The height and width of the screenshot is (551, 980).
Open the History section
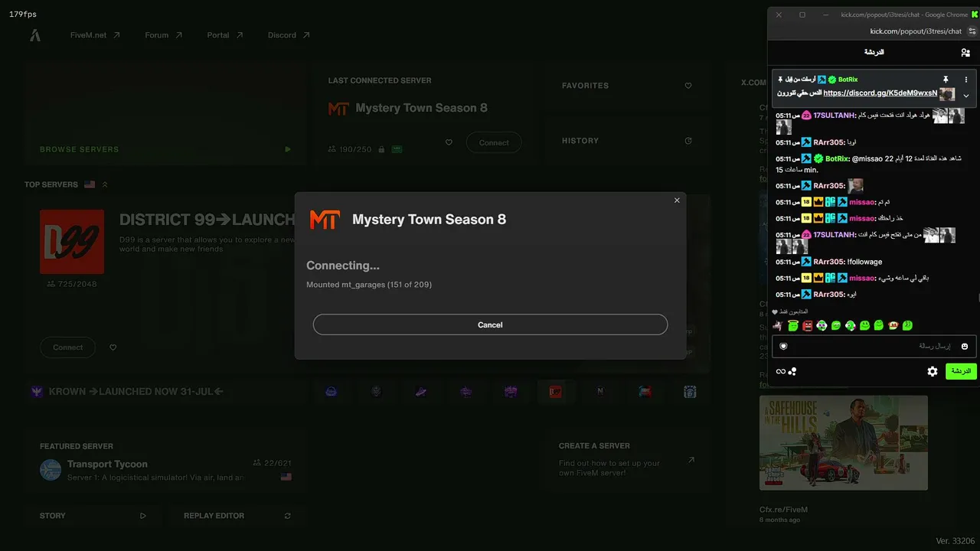coord(626,141)
